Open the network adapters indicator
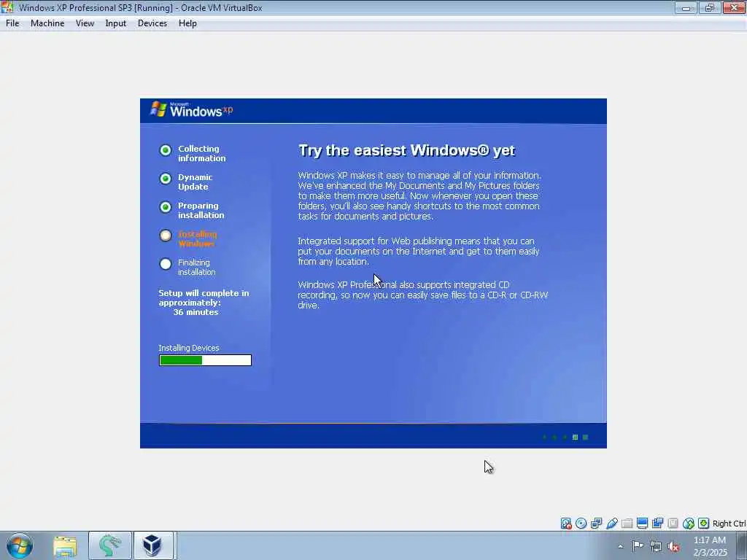The image size is (747, 560). click(597, 524)
